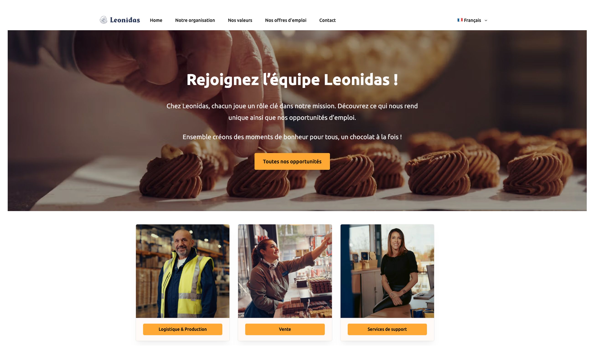Click the Rejoignez l'équipe Leonidas heading
Screen dimensions: 594x364
(292, 80)
